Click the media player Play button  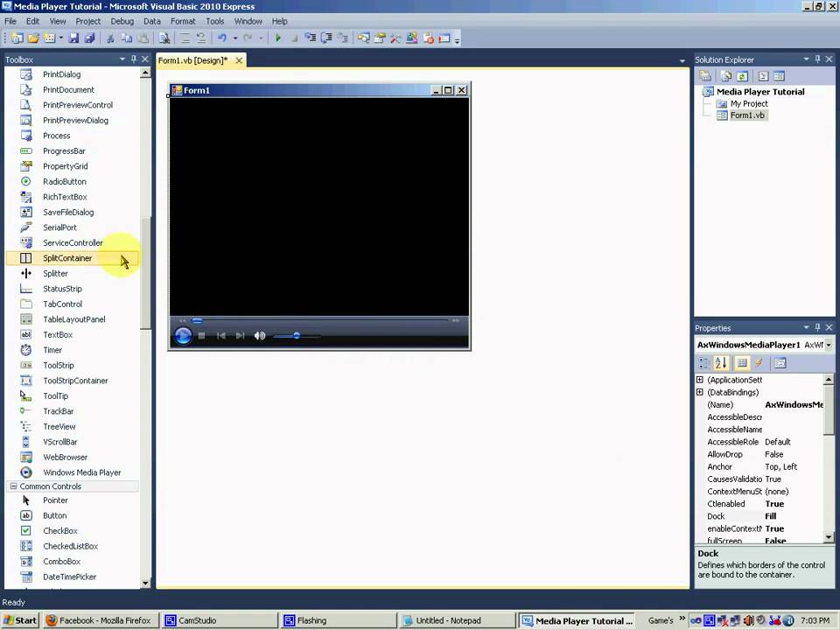(x=183, y=336)
